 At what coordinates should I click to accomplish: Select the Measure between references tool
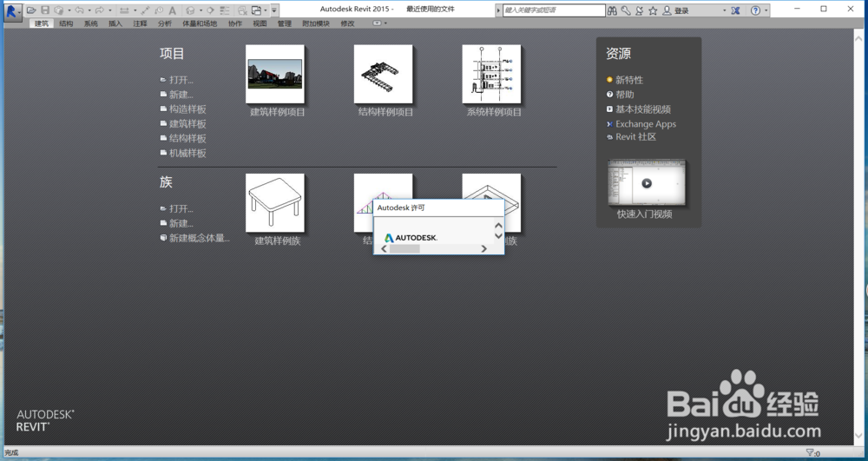(124, 10)
